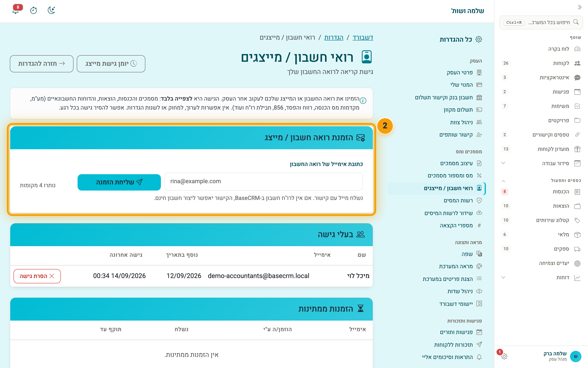The width and height of the screenshot is (588, 368).
Task: Click the ניהול צוות team icon
Action: (479, 122)
